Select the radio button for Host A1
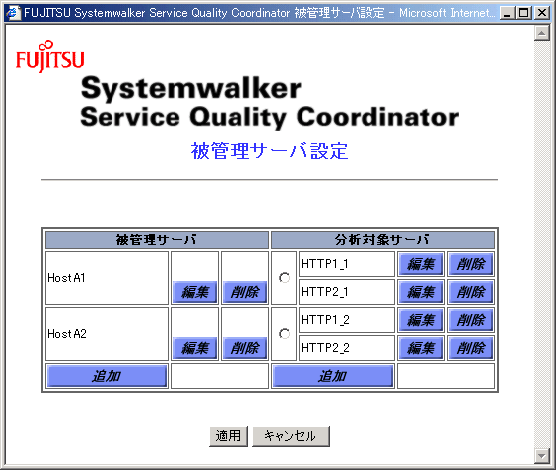Viewport: 556px width, 470px height. [284, 278]
